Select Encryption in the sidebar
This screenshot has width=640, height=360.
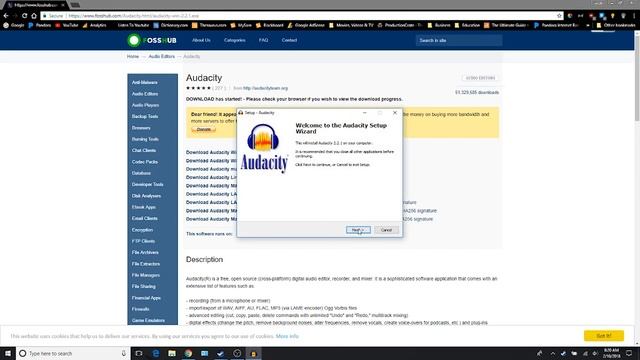[142, 230]
